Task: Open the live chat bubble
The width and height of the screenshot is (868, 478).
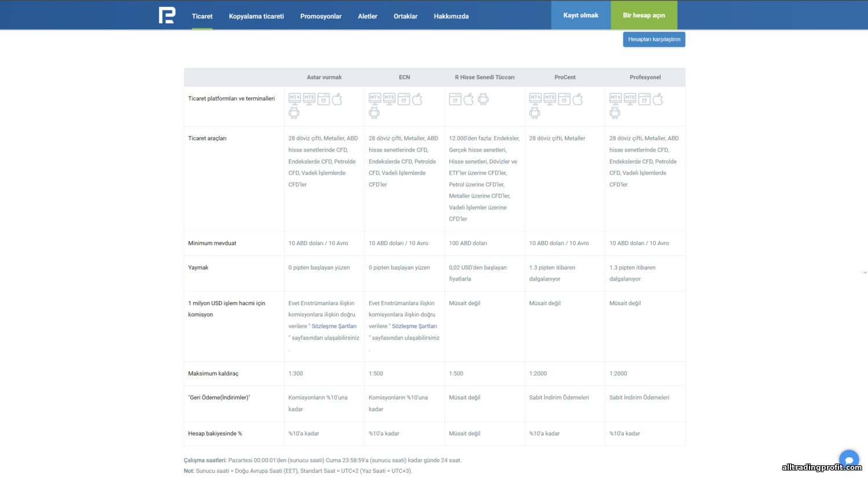Action: (849, 459)
